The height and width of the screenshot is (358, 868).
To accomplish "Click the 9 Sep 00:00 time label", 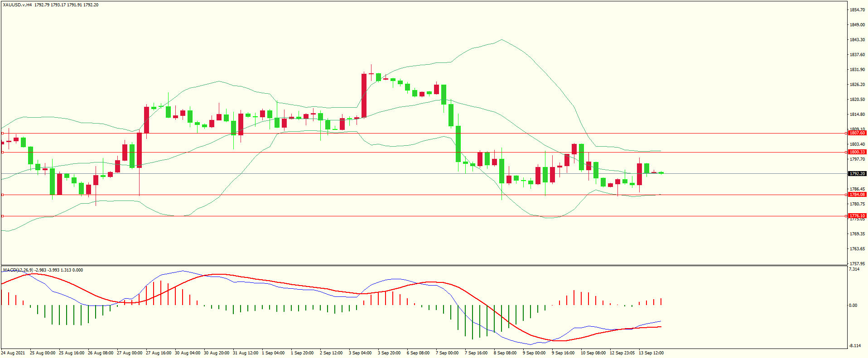I will pos(534,353).
